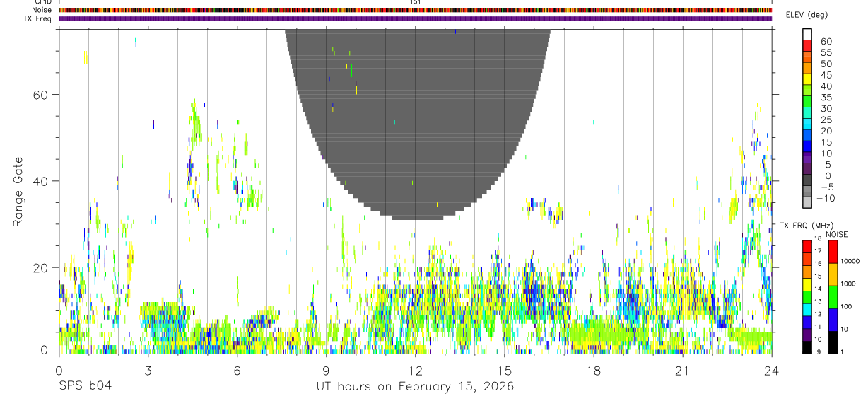Image resolution: width=868 pixels, height=401 pixels.
Task: Pick the cyan 12–13 MHz TX FRQ segment
Action: click(807, 309)
